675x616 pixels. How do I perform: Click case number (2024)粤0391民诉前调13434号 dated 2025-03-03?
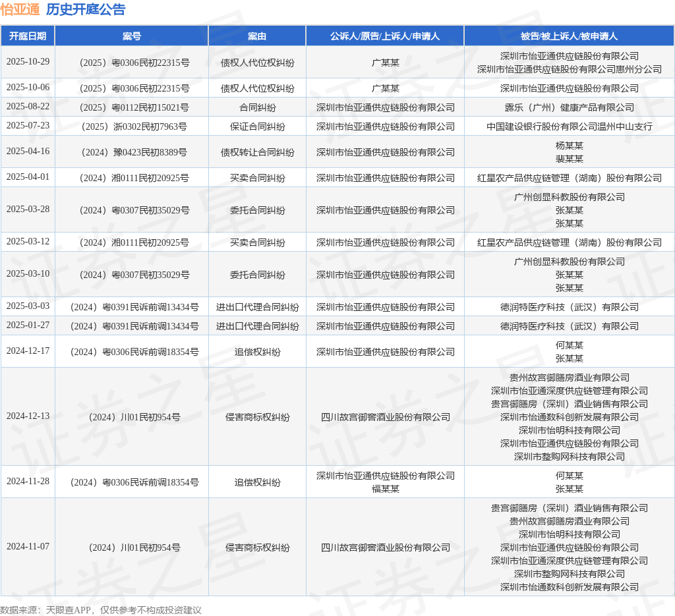click(x=134, y=307)
